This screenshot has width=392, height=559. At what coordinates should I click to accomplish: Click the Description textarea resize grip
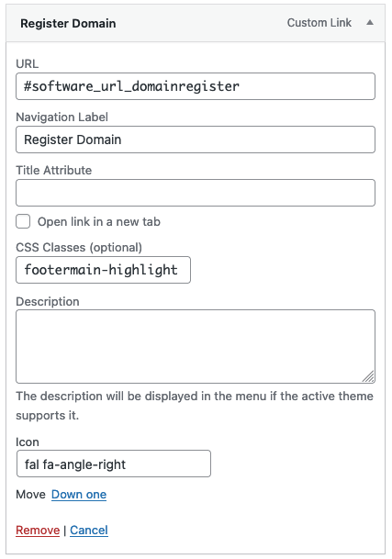point(368,377)
